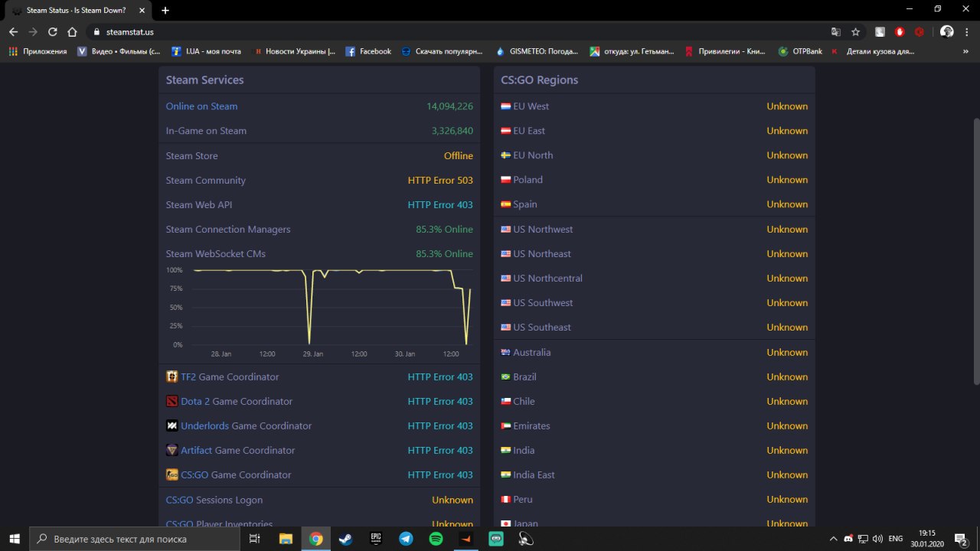Click the Steam Web API HTTP Error 403
This screenshot has height=551, width=980.
(440, 205)
